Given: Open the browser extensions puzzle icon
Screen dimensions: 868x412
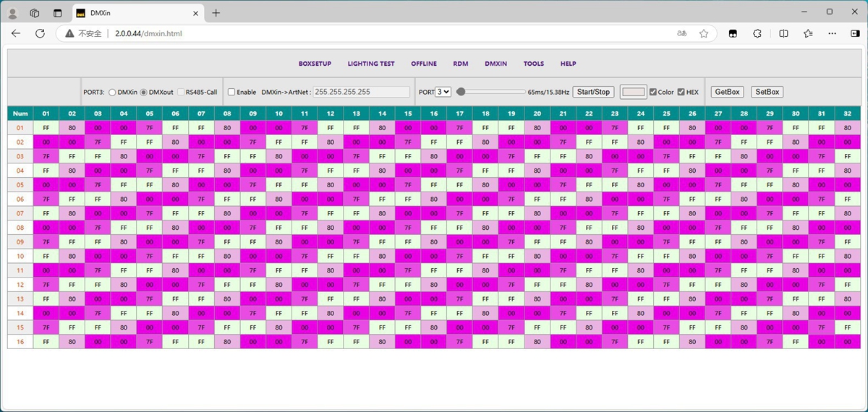Looking at the screenshot, I should (x=757, y=33).
